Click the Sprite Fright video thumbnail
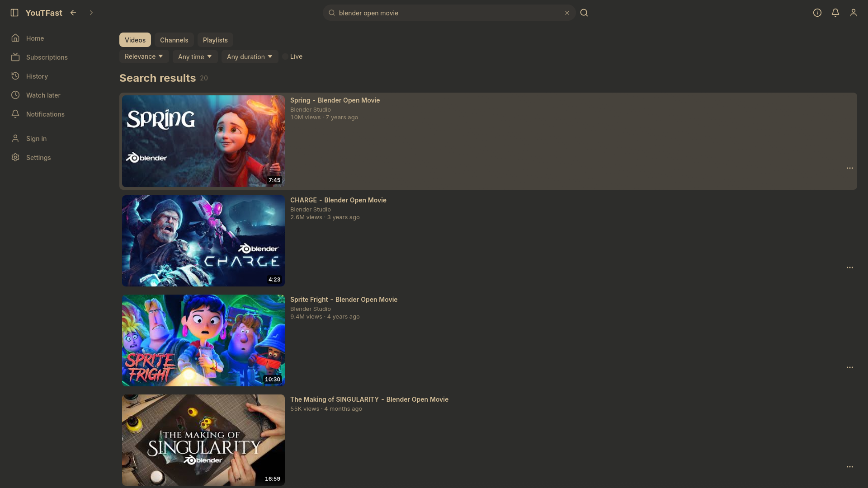This screenshot has width=868, height=488. pos(203,340)
